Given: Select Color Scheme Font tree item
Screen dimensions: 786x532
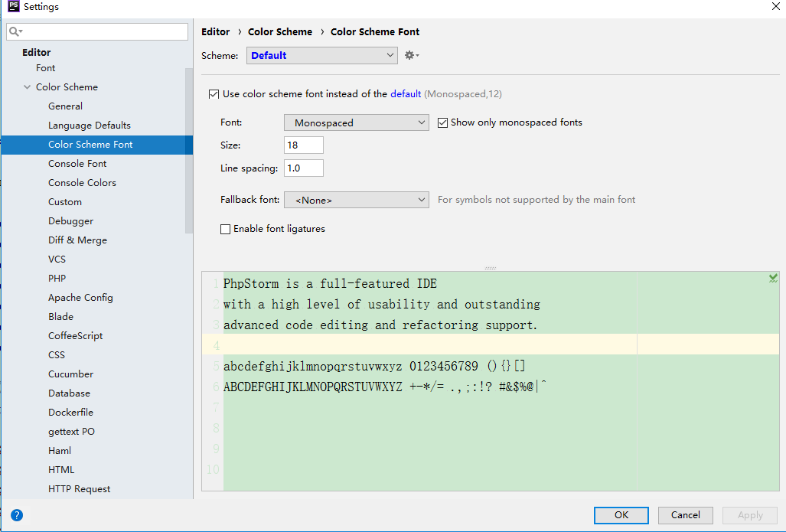Looking at the screenshot, I should 96,145.
